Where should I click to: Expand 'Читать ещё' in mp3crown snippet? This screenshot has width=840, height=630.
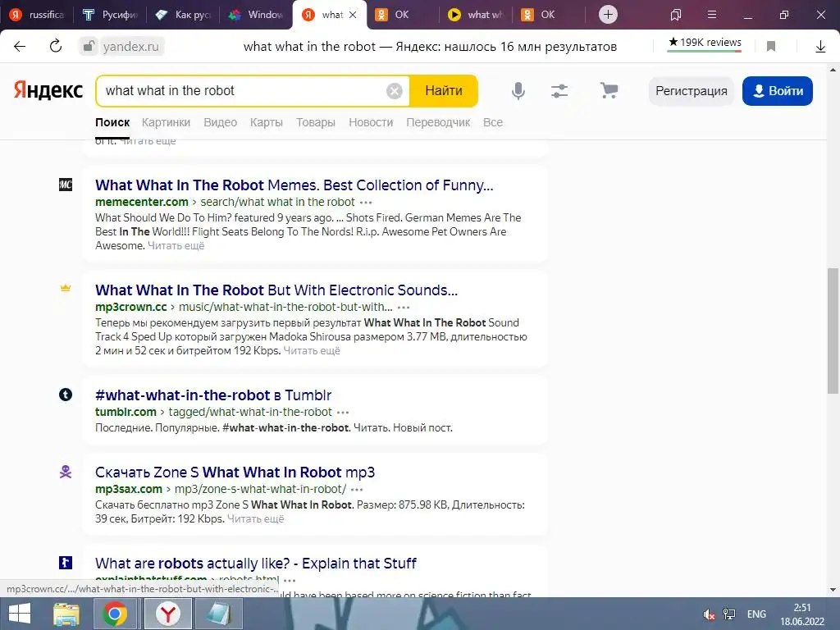pyautogui.click(x=312, y=351)
